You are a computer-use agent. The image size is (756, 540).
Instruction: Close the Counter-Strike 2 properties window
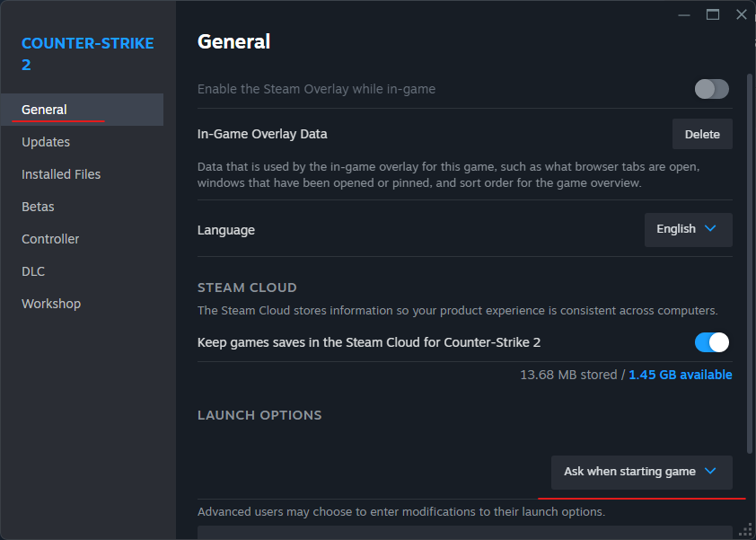(742, 14)
